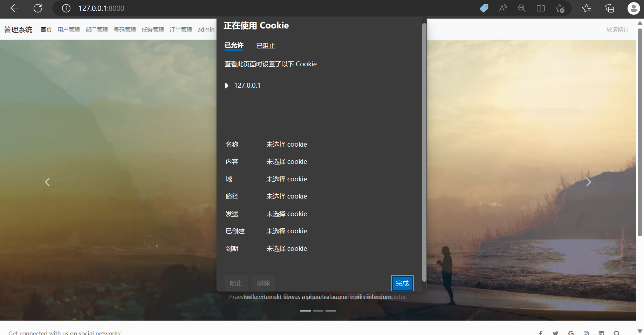Open 号码管理 in the navigation bar
The image size is (644, 335).
click(125, 29)
